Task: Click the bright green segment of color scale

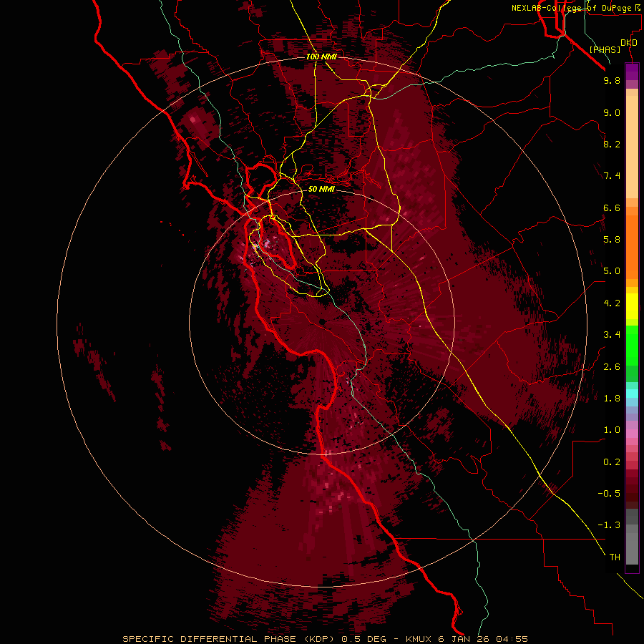Action: click(x=632, y=345)
